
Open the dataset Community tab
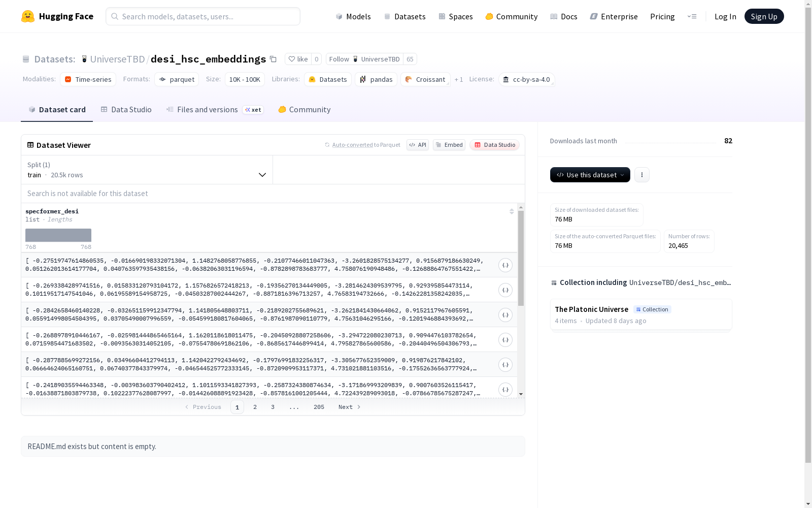(304, 110)
